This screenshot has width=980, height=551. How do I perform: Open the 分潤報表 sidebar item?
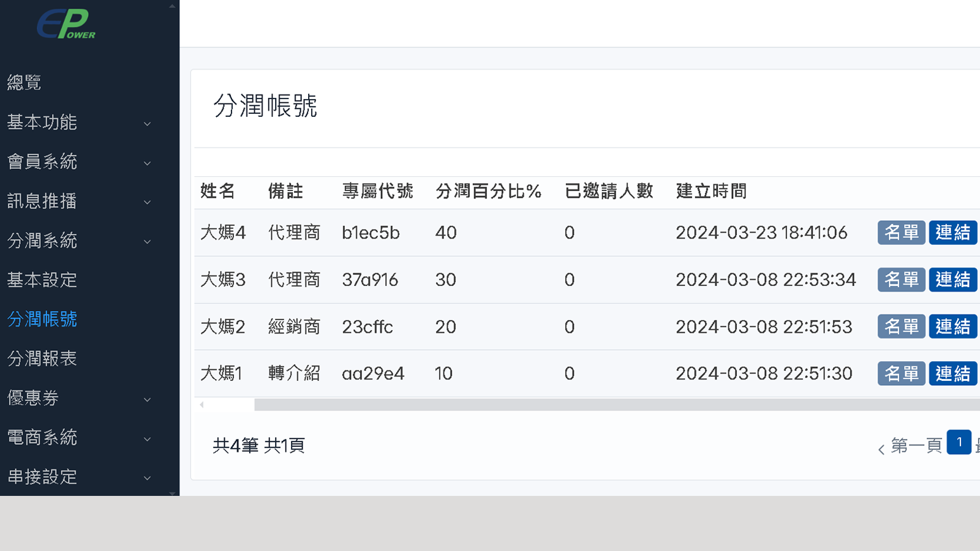click(x=42, y=358)
